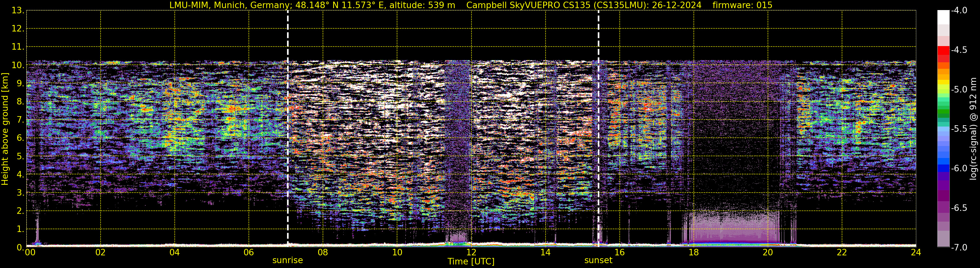
Task: Click the Time [UTC] axis label
Action: (x=471, y=262)
